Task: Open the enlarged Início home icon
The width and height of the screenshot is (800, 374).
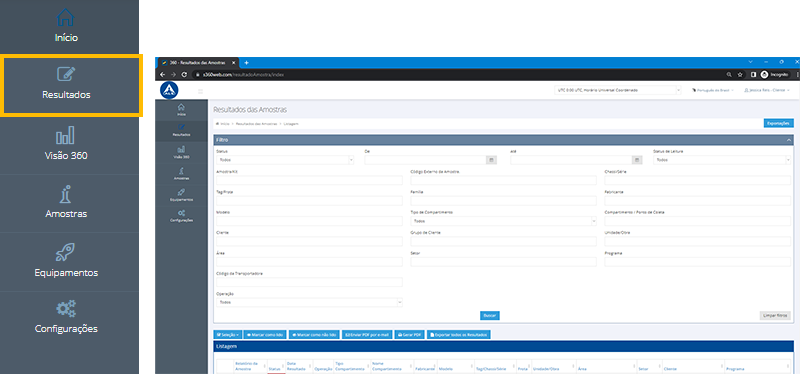Action: point(65,18)
